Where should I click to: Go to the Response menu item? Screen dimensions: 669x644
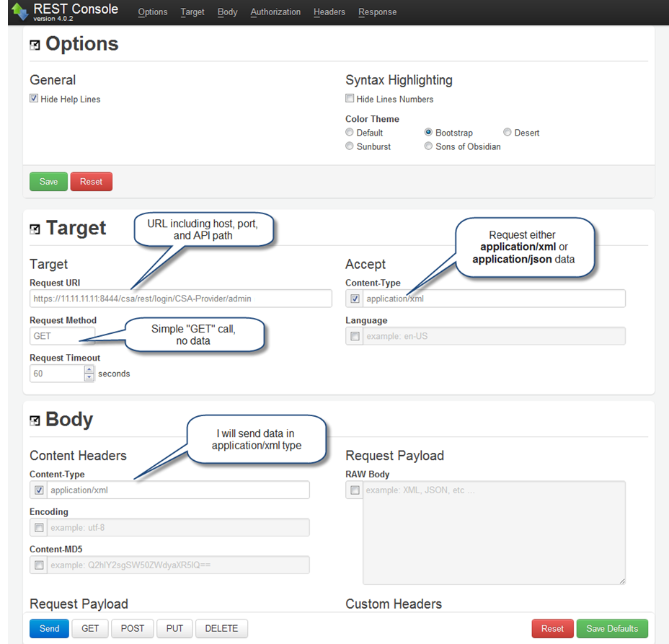click(x=377, y=12)
